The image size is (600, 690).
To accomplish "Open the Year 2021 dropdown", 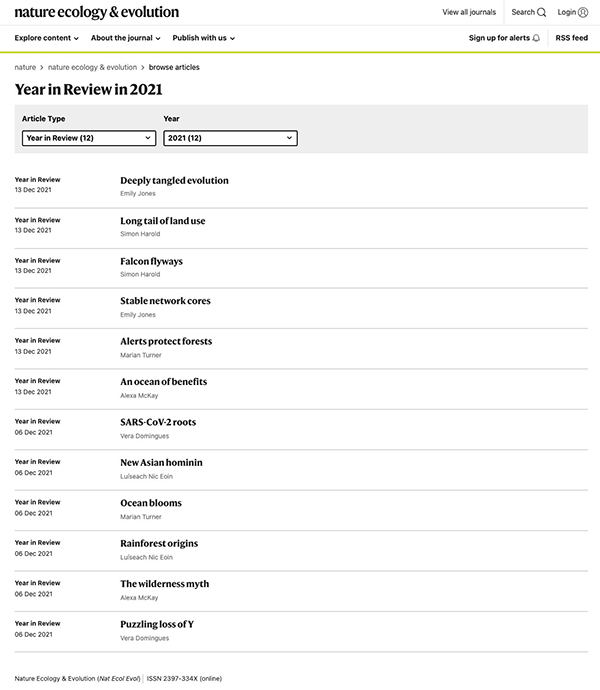I will click(x=230, y=138).
